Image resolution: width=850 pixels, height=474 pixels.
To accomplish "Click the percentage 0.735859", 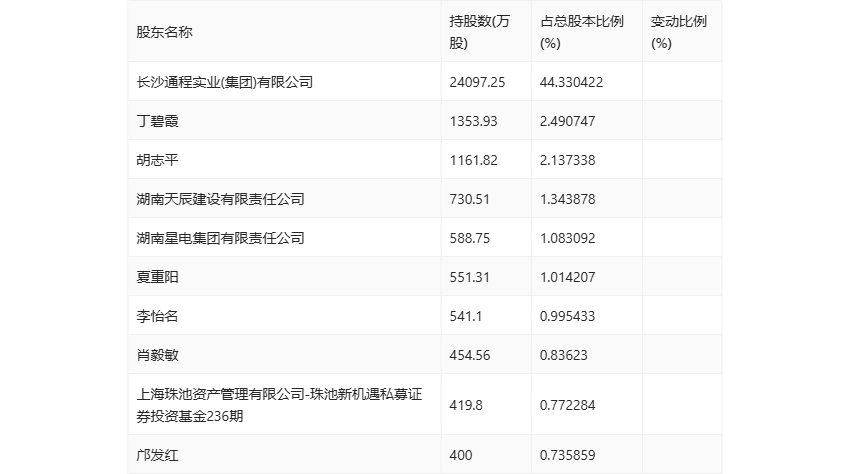I will coord(568,455).
